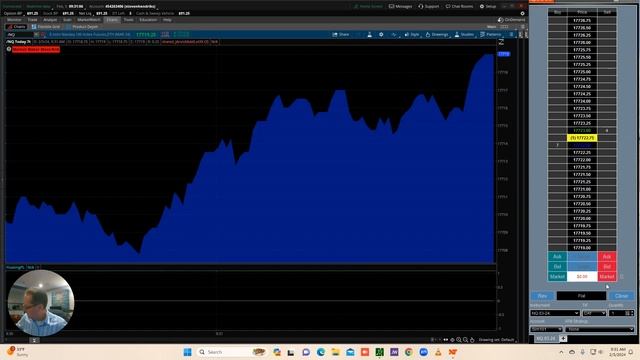This screenshot has height=360, width=640.
Task: Click the Close position button
Action: 622,296
